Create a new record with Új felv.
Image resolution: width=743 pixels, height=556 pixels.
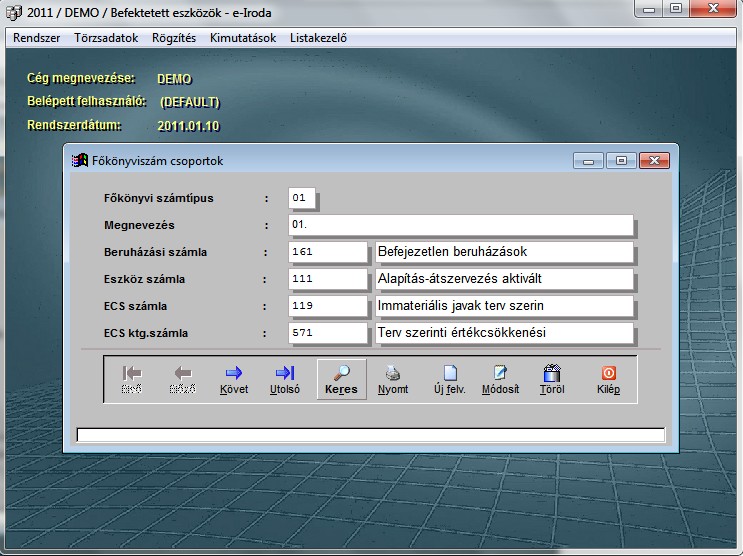point(450,379)
